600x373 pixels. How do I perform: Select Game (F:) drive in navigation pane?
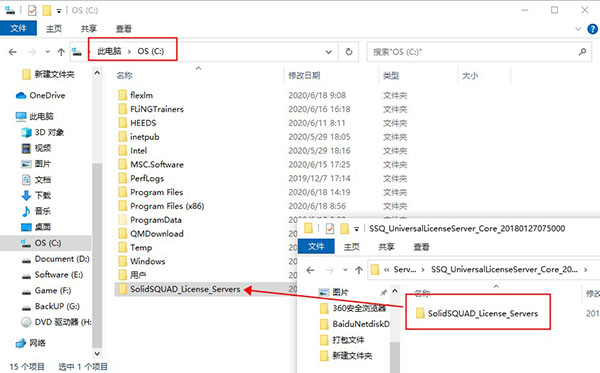point(46,291)
